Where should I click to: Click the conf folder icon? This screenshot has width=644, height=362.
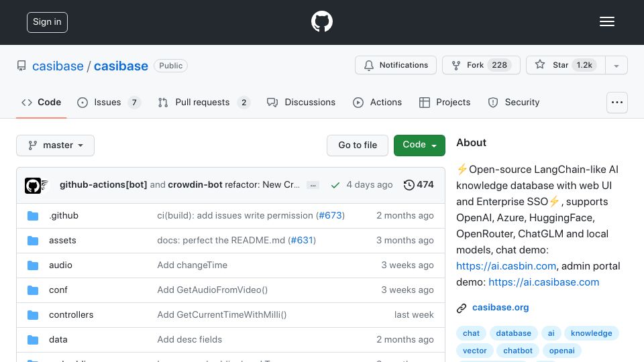[33, 290]
